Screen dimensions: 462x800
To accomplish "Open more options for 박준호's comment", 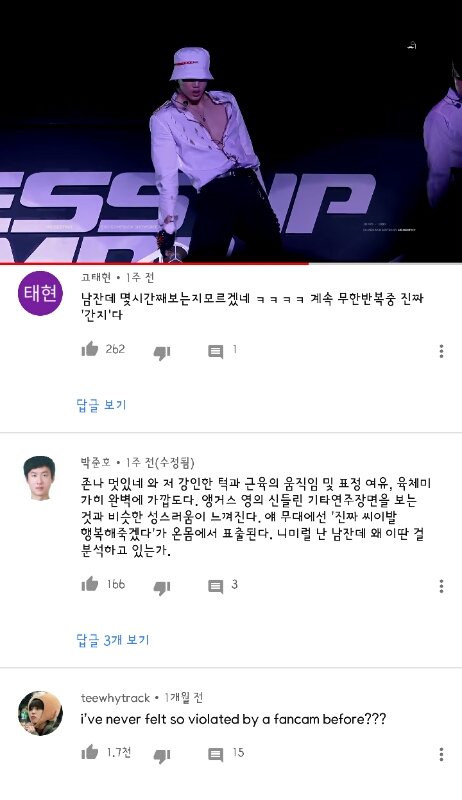I will (441, 586).
